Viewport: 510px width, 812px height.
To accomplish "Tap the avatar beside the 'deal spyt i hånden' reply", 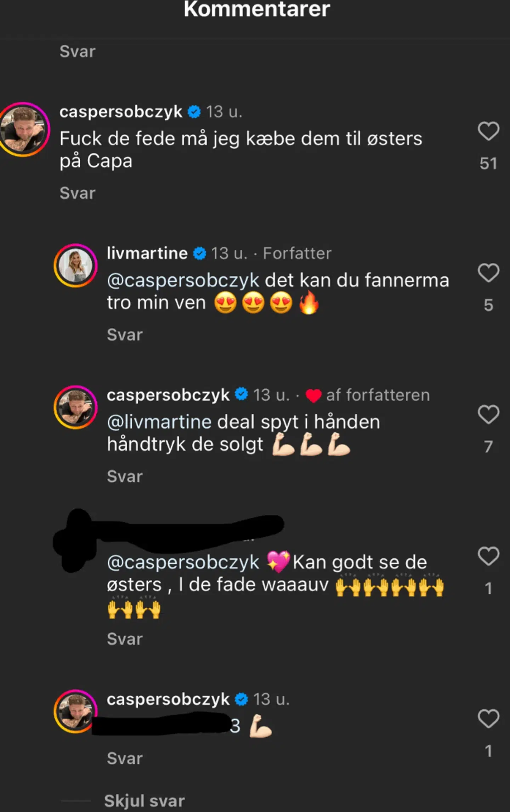I will (75, 407).
